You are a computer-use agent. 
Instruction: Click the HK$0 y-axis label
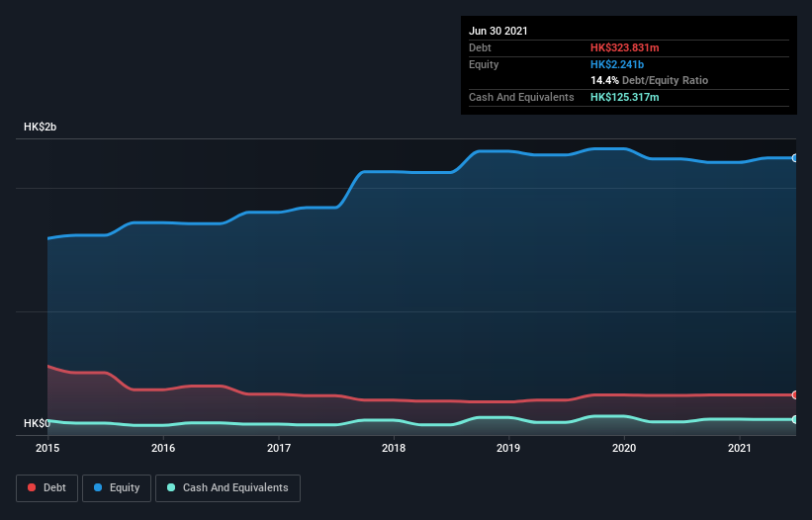[x=37, y=423]
